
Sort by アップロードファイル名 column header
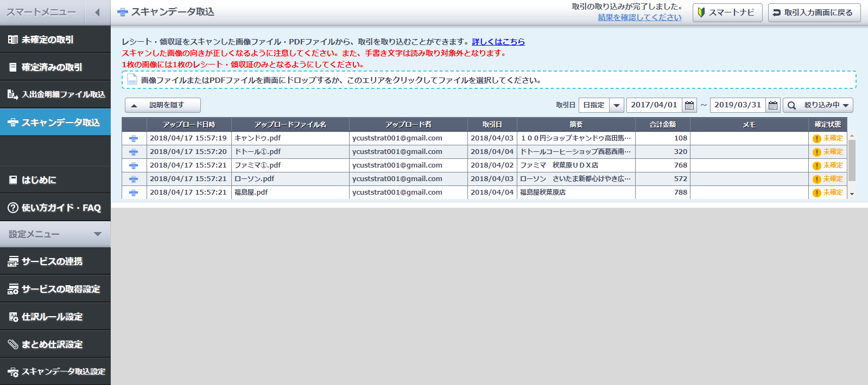pos(290,125)
